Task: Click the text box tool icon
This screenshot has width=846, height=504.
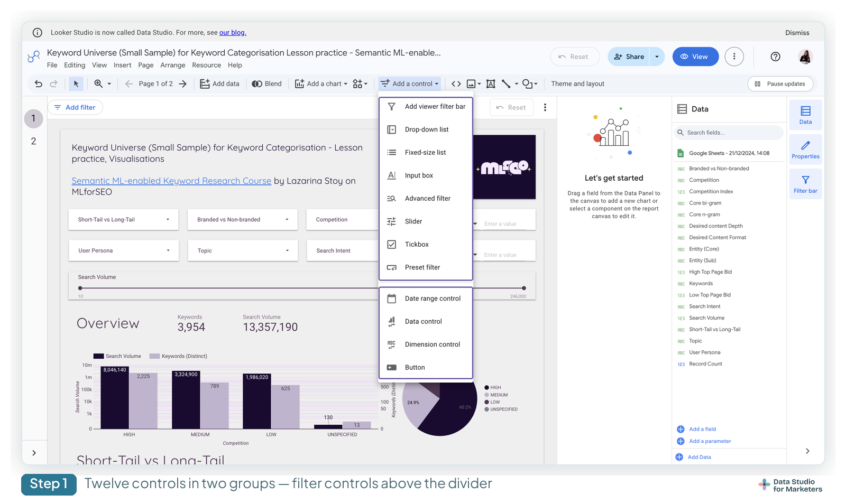Action: (491, 83)
